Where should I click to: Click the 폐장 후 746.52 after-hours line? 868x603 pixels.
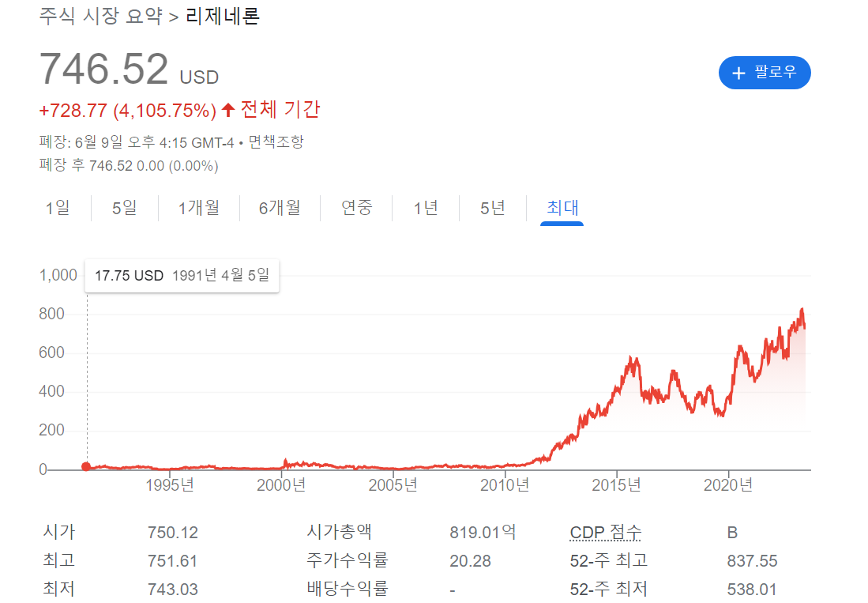129,165
